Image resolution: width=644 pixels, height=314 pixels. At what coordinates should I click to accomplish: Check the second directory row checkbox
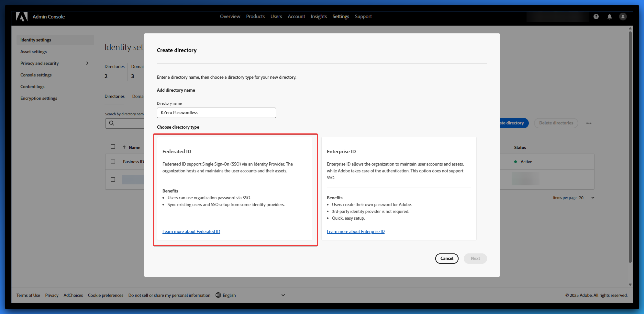(x=113, y=180)
